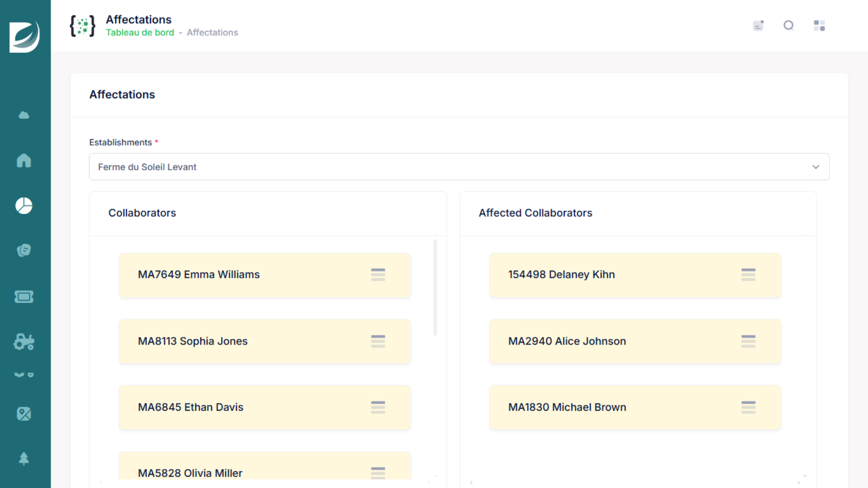The image size is (868, 488).
Task: Click the map image sidebar icon
Action: tap(24, 413)
